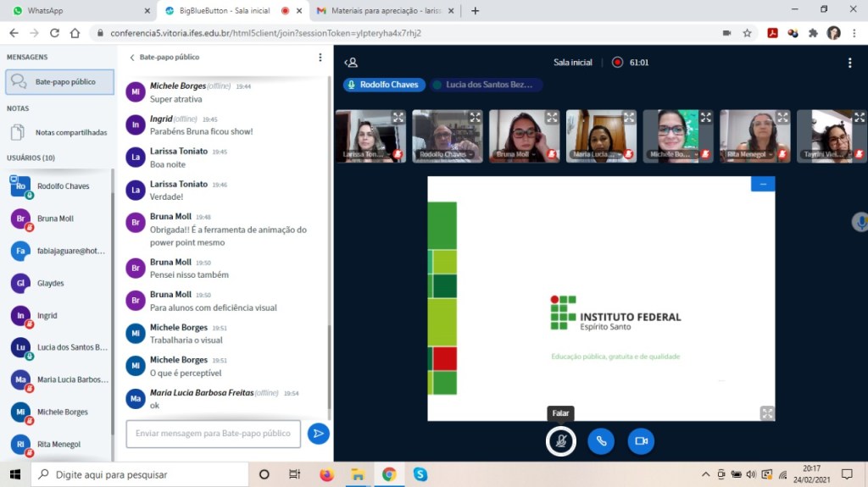Click the send message arrow button

point(318,434)
